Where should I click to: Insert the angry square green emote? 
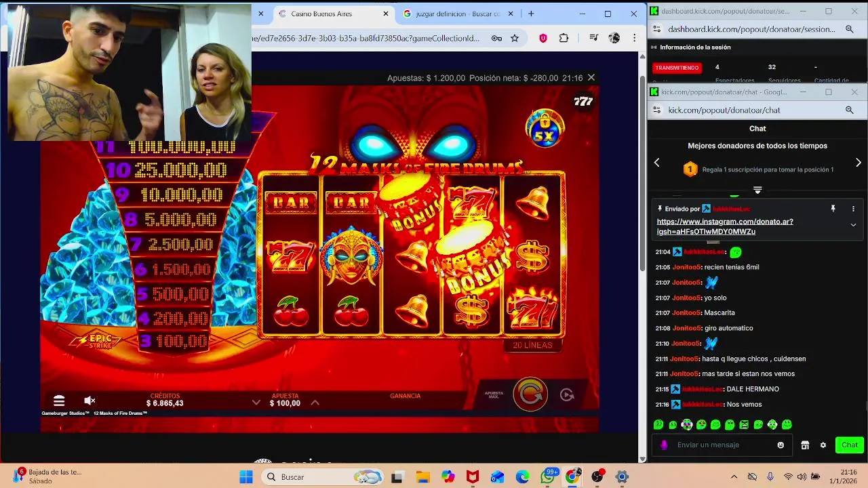tap(744, 425)
